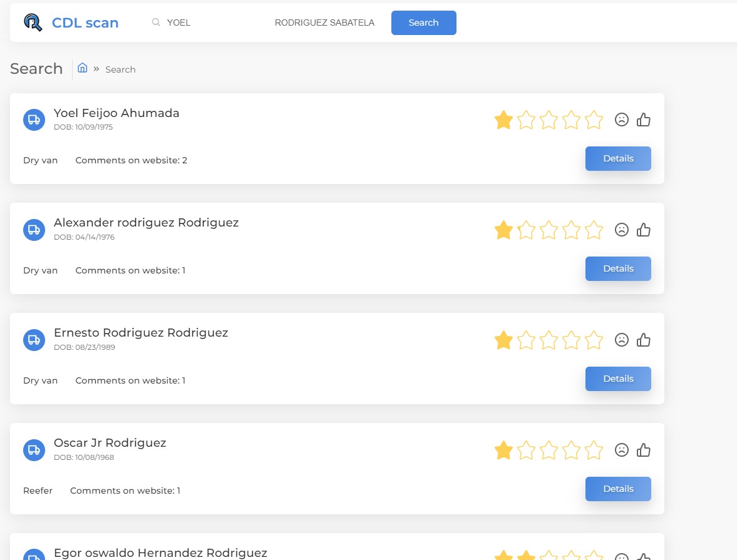The height and width of the screenshot is (560, 737).
Task: Open home via breadcrumb house icon
Action: pyautogui.click(x=82, y=68)
